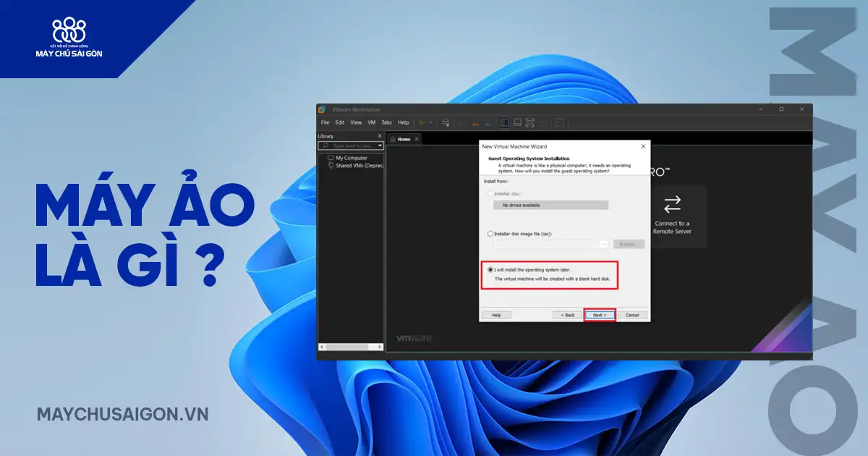The image size is (868, 456).
Task: Toggle the Show Library sidebar icon
Action: pyautogui.click(x=505, y=122)
